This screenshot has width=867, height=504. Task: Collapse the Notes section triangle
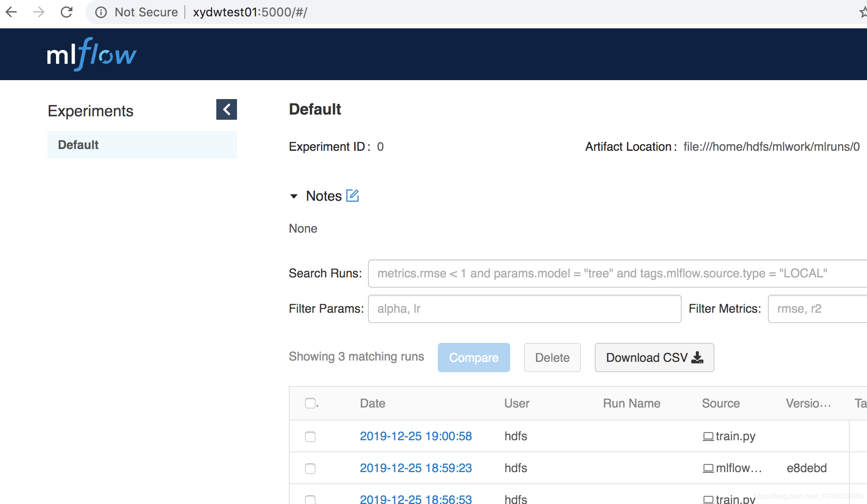pyautogui.click(x=294, y=196)
